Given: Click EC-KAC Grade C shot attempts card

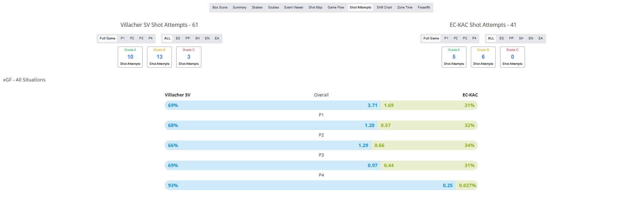Looking at the screenshot, I should coord(512,57).
